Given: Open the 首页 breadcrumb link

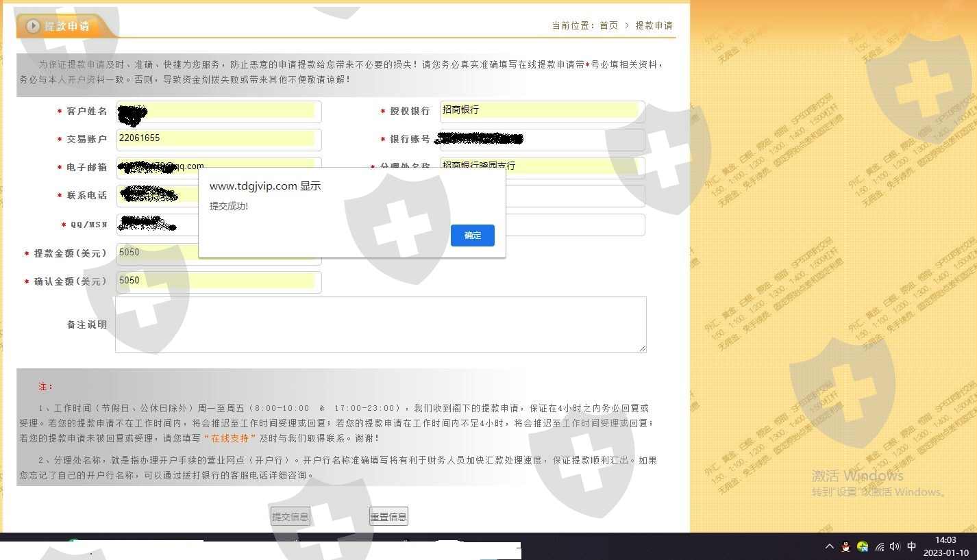Looking at the screenshot, I should (608, 25).
